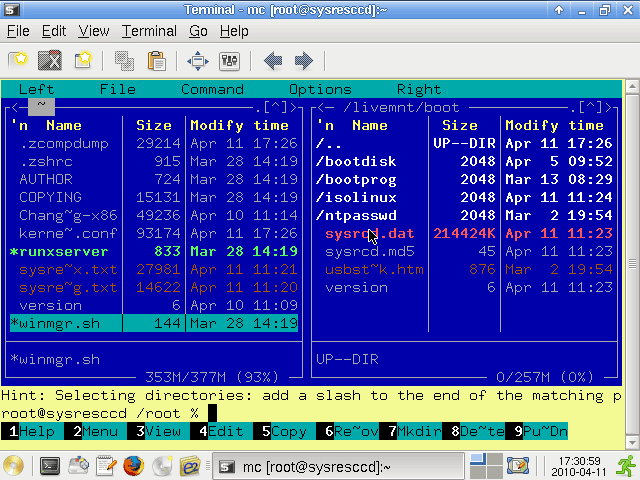Click the 7Mkdir function key button

point(410,431)
